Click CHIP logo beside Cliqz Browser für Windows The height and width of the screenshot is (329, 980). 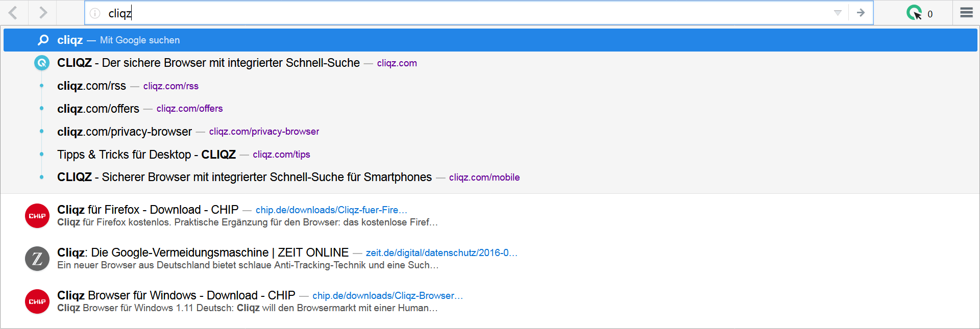(37, 301)
